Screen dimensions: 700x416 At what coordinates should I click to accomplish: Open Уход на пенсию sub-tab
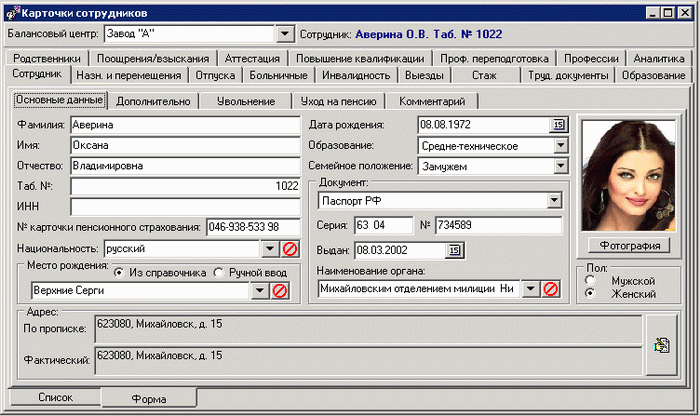click(x=338, y=101)
